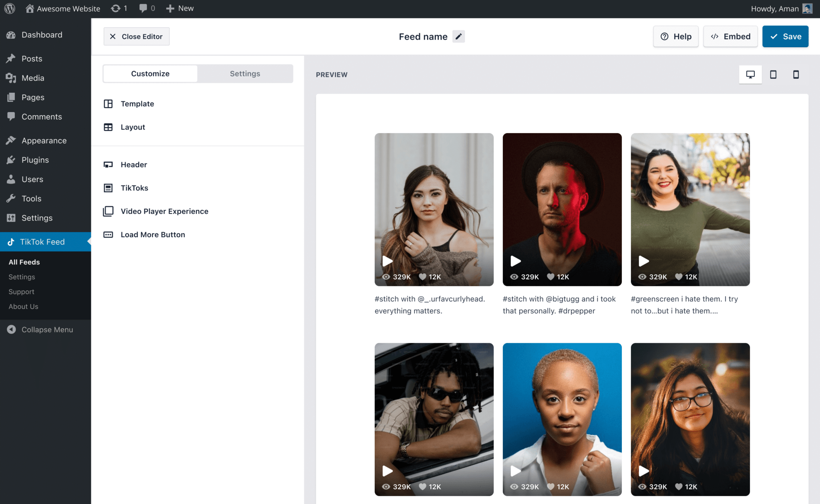This screenshot has height=504, width=820.
Task: Expand Video Player Experience settings
Action: point(164,211)
